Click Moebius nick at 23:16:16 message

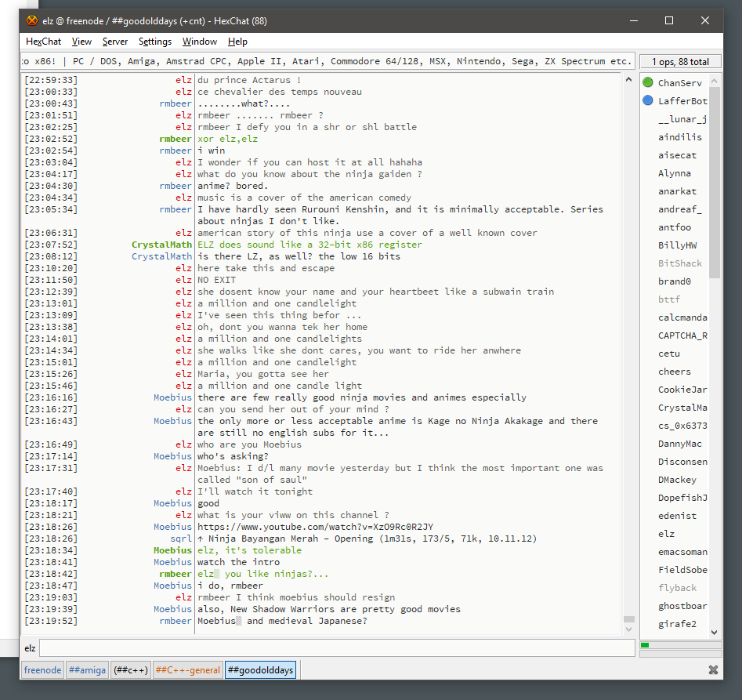pyautogui.click(x=172, y=397)
